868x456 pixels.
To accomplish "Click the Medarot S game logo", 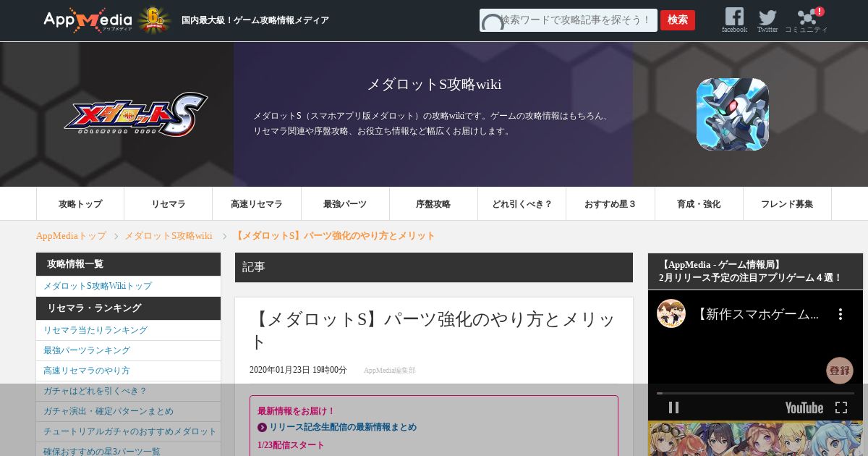I will click(136, 114).
